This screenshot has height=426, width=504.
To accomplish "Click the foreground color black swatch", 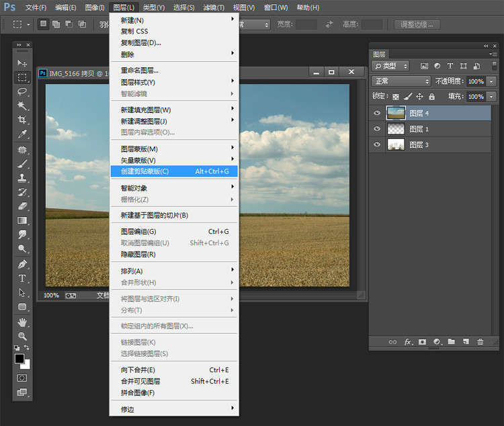I will coord(19,359).
